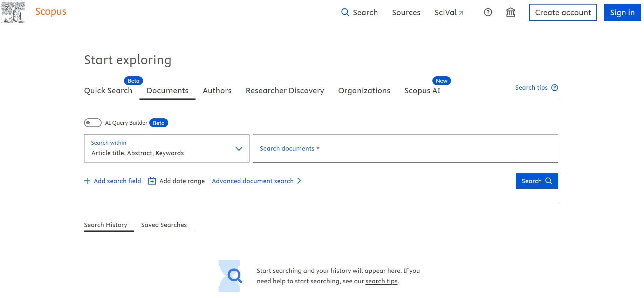Click the Search documents input field

point(405,148)
